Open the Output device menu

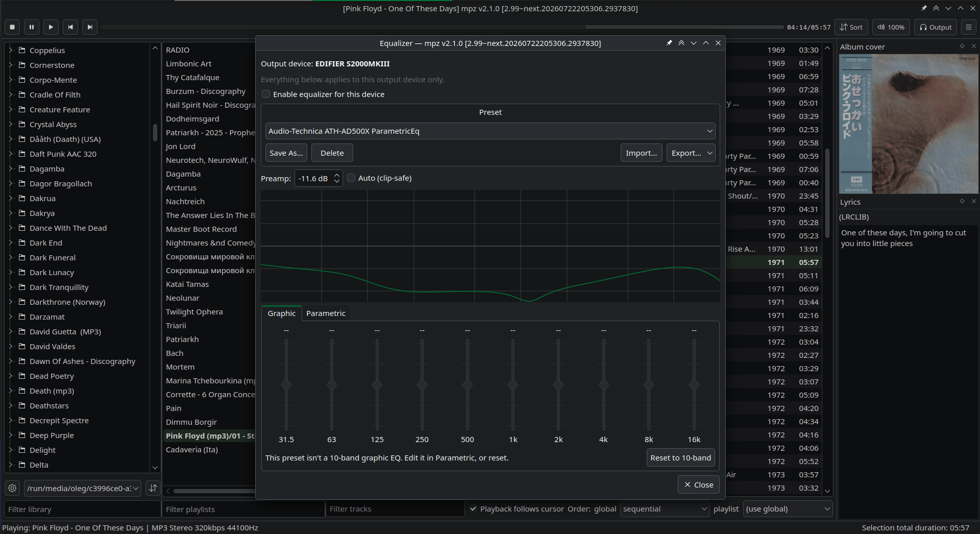pyautogui.click(x=936, y=27)
